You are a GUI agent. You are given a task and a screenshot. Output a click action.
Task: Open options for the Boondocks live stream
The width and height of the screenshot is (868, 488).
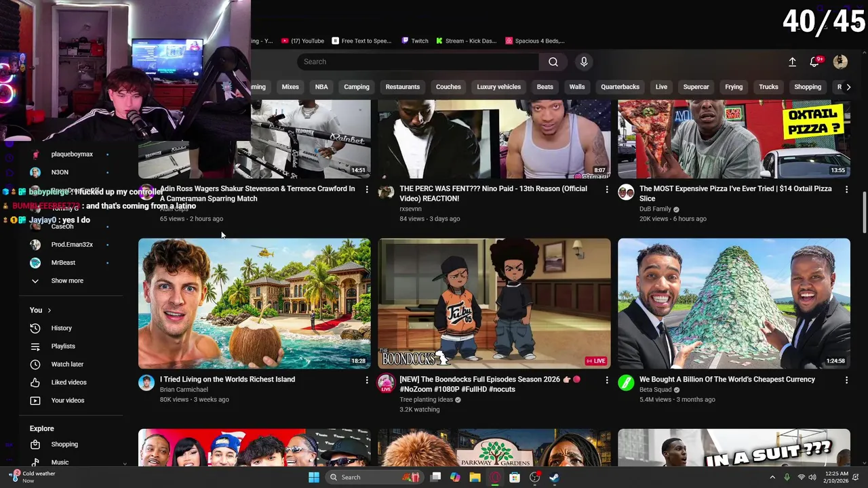tap(607, 380)
